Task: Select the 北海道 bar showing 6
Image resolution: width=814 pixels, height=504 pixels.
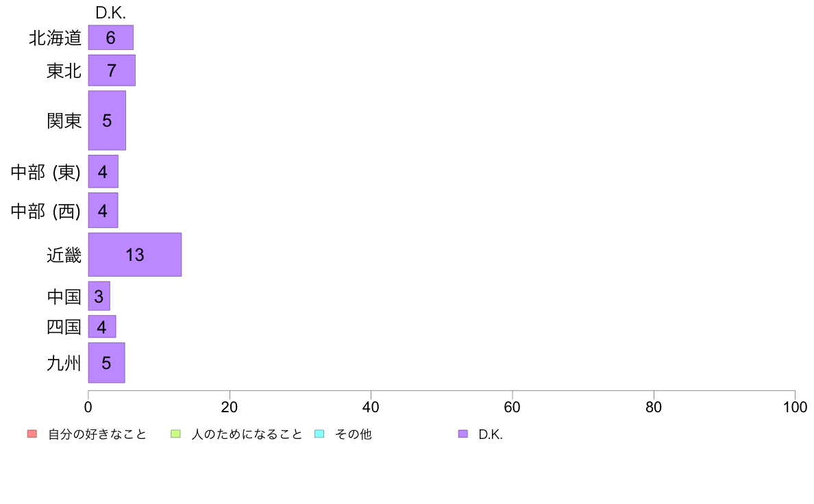Action: tap(110, 38)
